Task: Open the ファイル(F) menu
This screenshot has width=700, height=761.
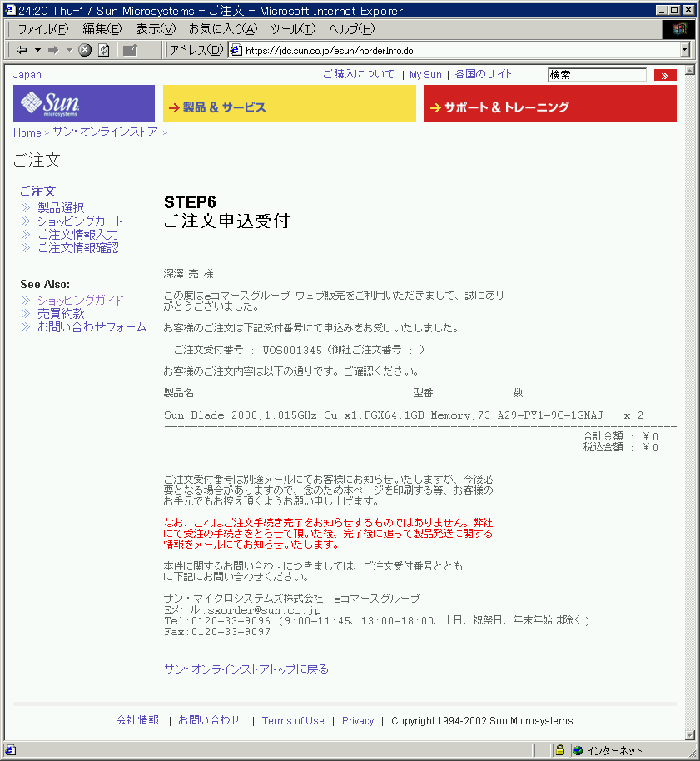Action: click(43, 29)
